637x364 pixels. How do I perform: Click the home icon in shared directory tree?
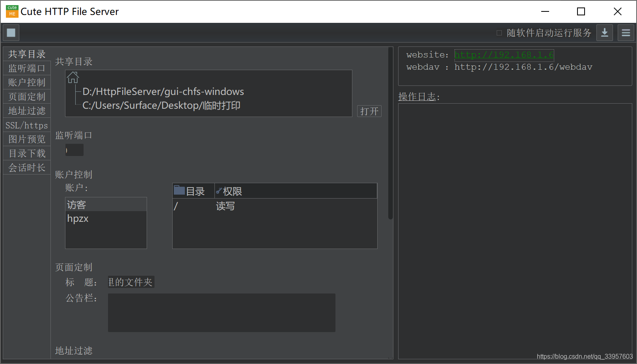pyautogui.click(x=73, y=77)
